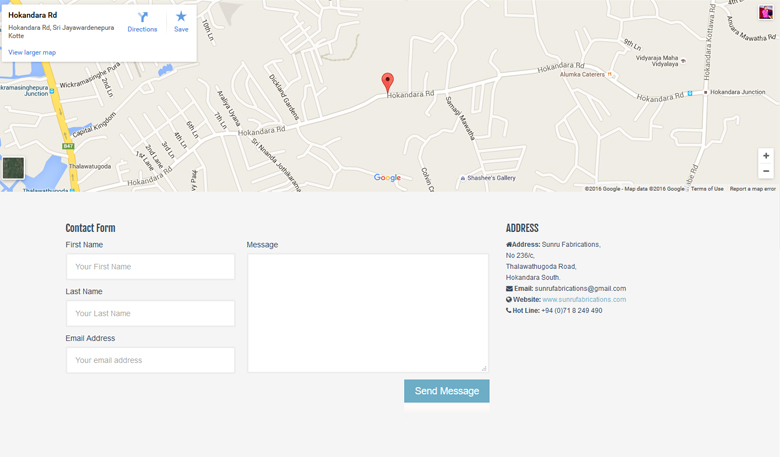Save location with star icon
This screenshot has height=457, width=780.
pyautogui.click(x=181, y=17)
